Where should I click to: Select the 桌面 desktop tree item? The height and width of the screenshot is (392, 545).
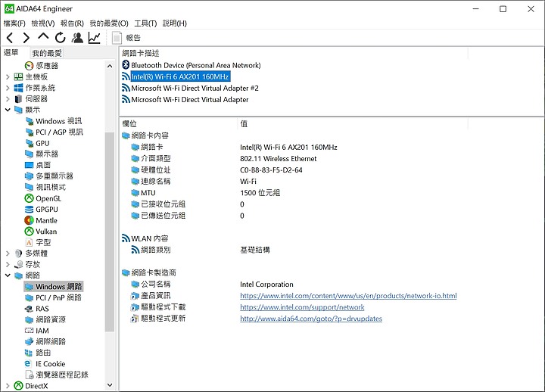(38, 165)
